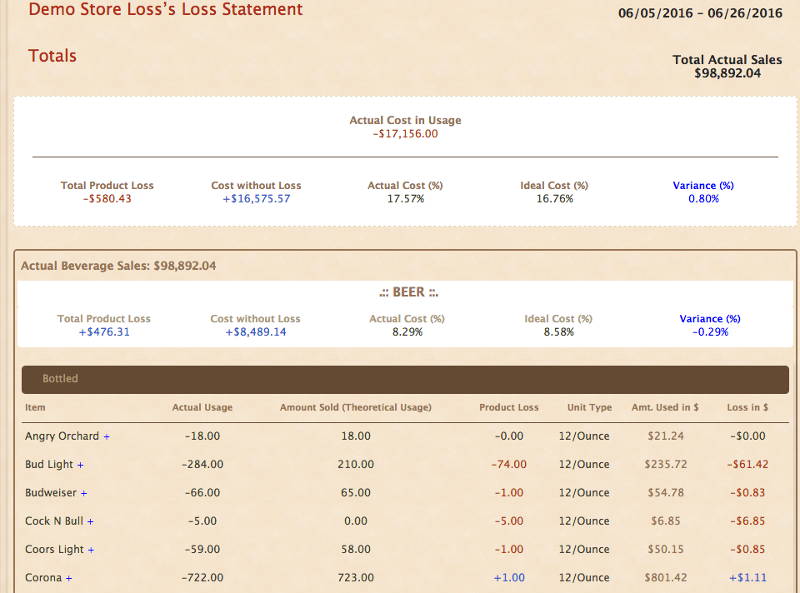Click the top Variance (%) link in Totals

[x=703, y=185]
